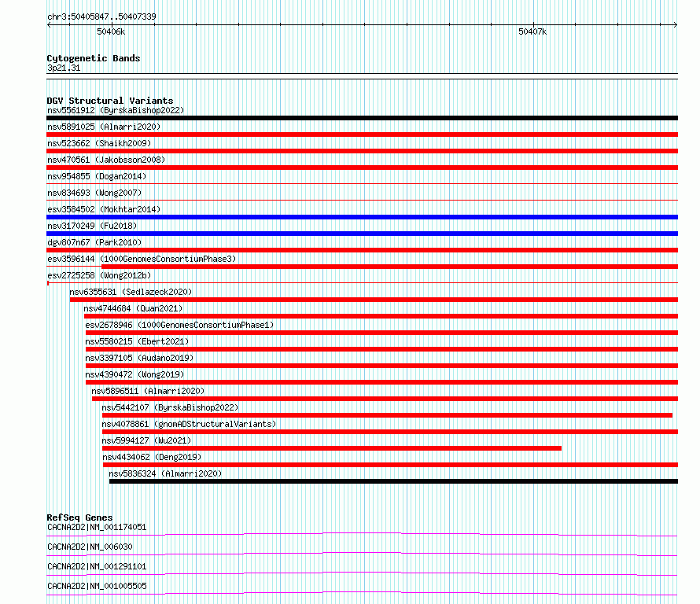Open variant esv2725258 (Wong2012b)
This screenshot has width=700, height=604.
tap(99, 275)
